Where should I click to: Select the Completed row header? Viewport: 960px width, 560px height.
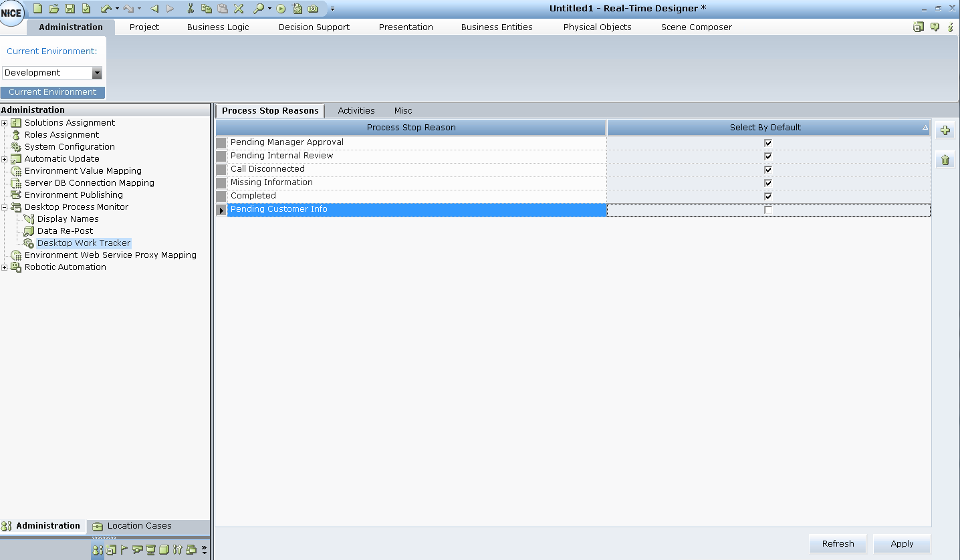(x=221, y=196)
